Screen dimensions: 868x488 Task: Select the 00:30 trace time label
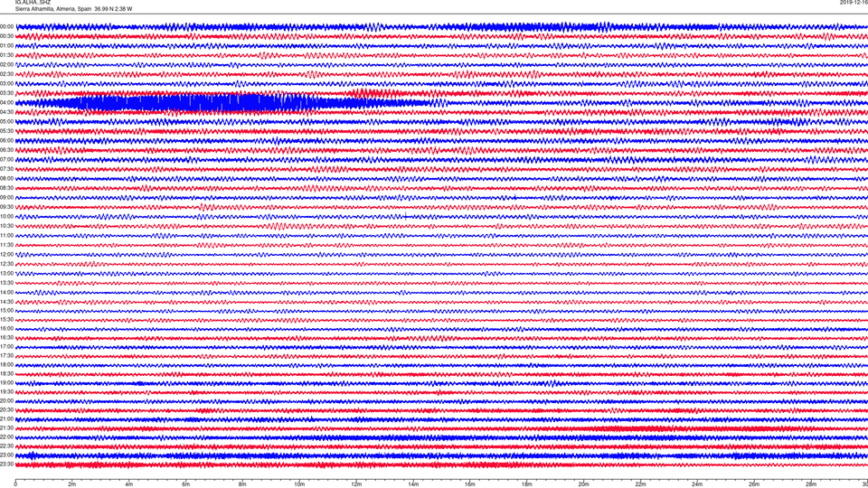click(6, 36)
